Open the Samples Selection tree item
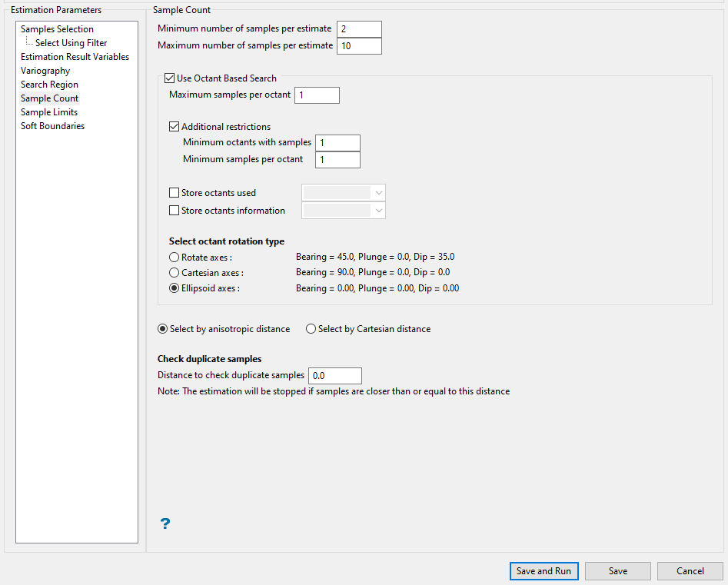Image resolution: width=728 pixels, height=585 pixels. (x=57, y=29)
